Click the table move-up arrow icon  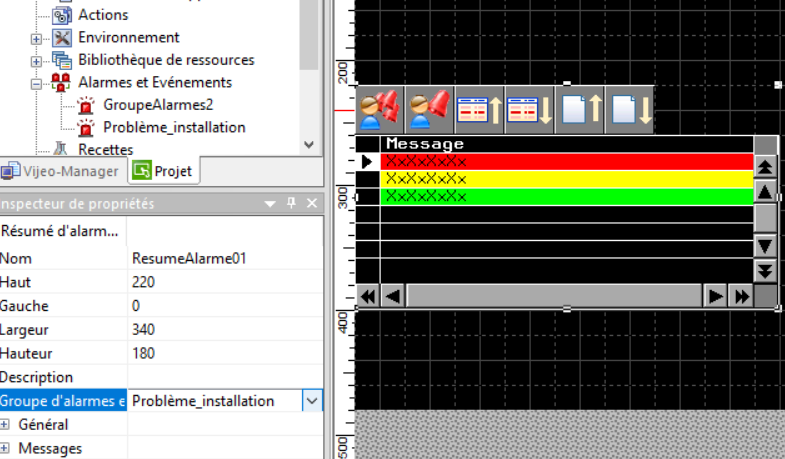point(479,110)
